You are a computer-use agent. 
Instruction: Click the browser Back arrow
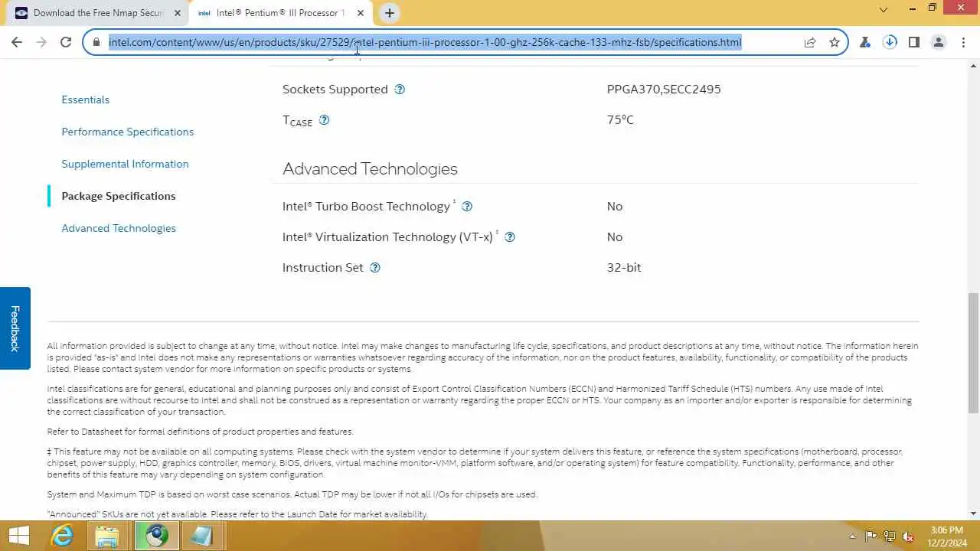click(17, 42)
